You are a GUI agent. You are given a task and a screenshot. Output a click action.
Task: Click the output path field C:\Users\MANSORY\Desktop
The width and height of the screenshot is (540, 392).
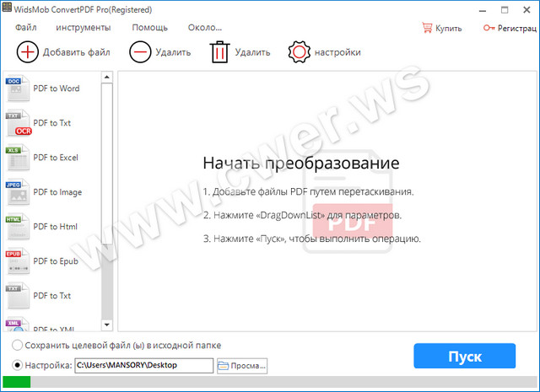tap(144, 365)
